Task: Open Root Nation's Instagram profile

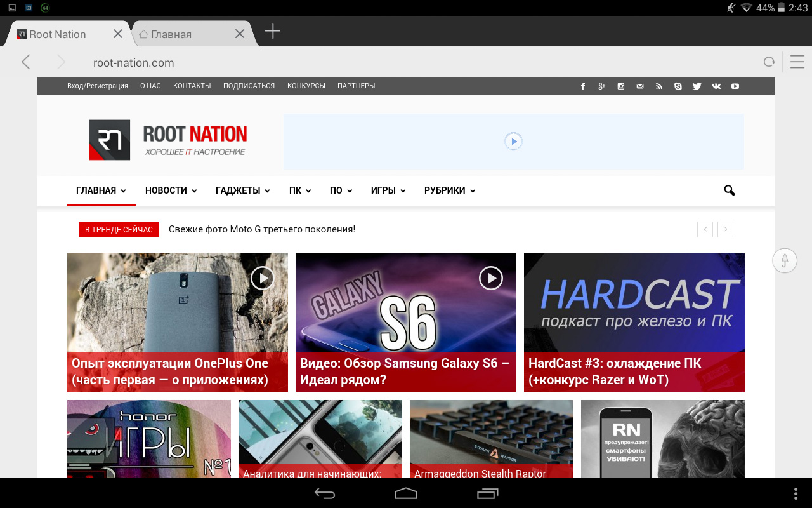Action: coord(621,86)
